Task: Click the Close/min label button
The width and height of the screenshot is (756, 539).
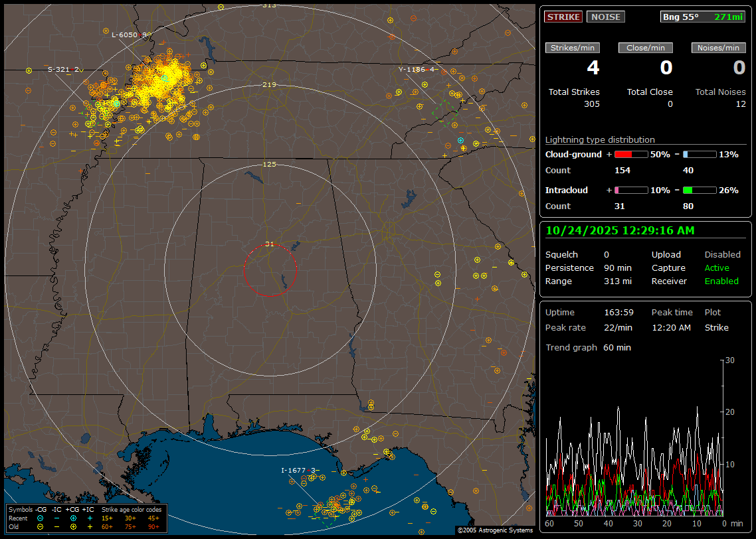Action: (646, 48)
